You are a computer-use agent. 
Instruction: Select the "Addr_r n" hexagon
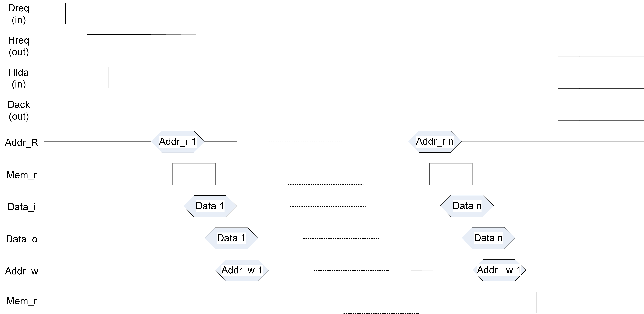click(x=435, y=142)
